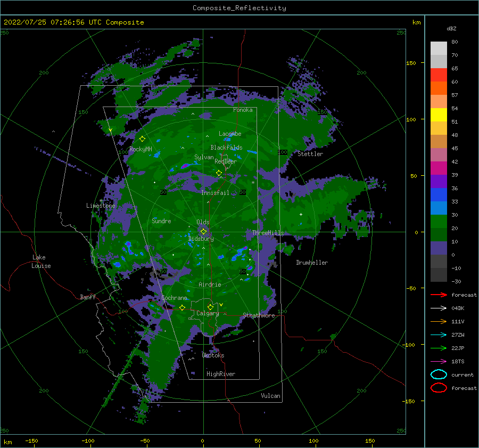Click the dBZ scale heading
Image resolution: width=479 pixels, height=448 pixels.
451,28
